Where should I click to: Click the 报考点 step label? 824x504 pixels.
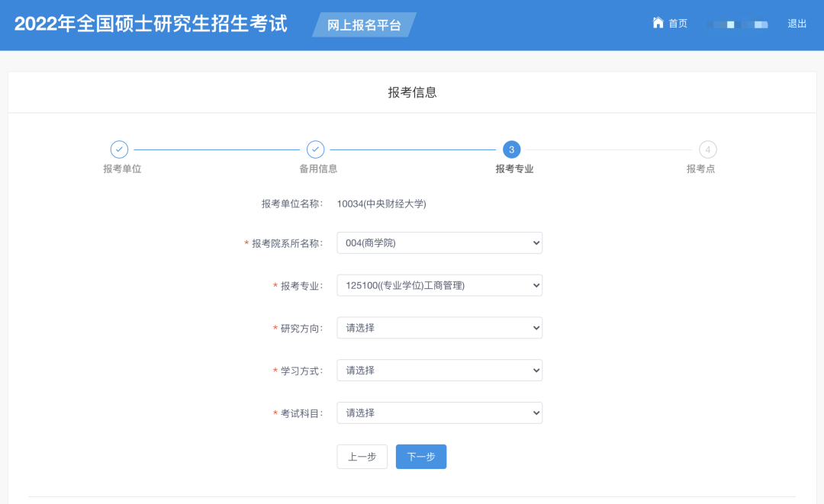(700, 169)
